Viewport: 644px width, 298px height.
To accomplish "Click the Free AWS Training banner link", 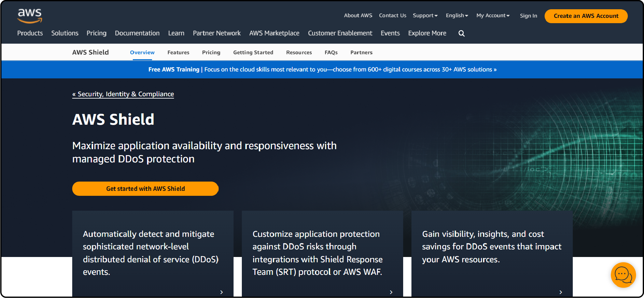I will pyautogui.click(x=322, y=69).
